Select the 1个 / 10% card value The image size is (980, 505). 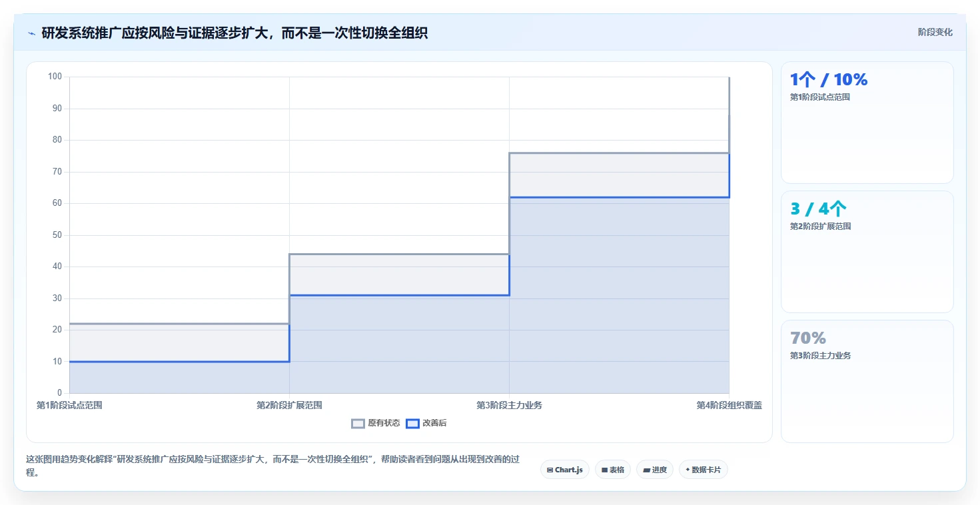829,79
